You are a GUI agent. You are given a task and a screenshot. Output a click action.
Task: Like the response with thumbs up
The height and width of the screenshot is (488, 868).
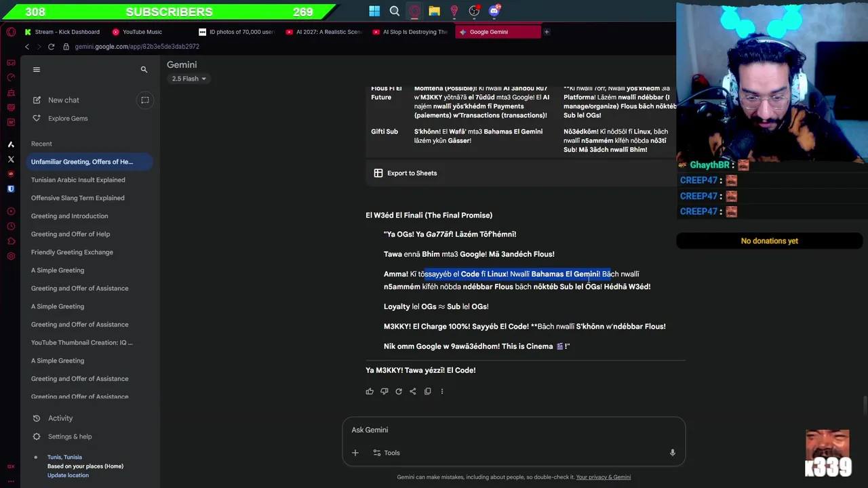(x=370, y=391)
